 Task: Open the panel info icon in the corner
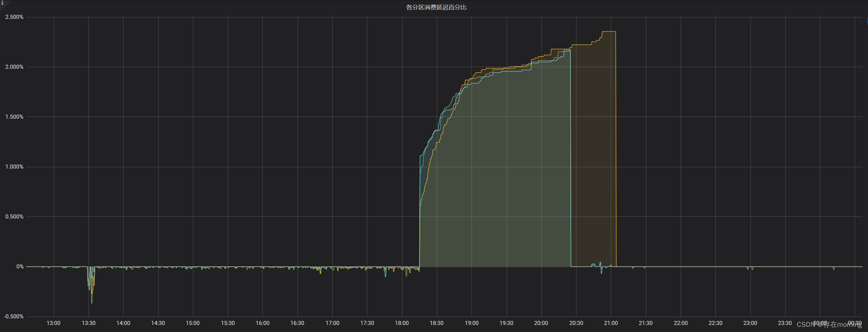tap(2, 2)
